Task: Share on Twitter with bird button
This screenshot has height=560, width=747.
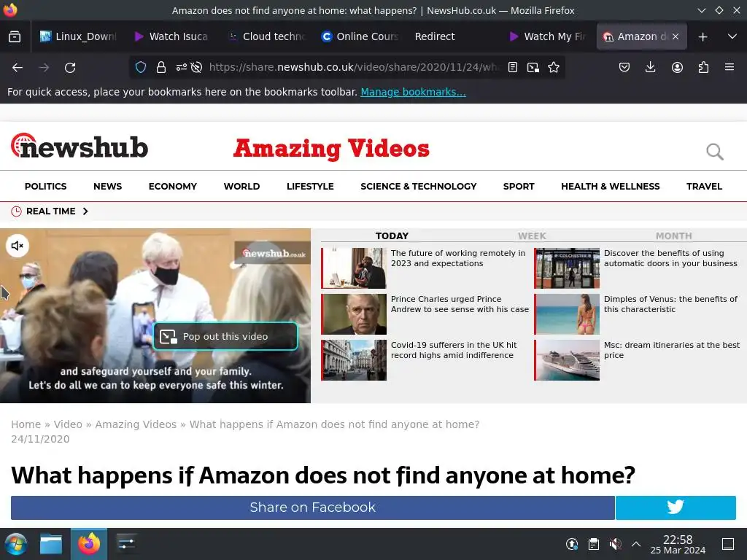Action: coord(676,507)
